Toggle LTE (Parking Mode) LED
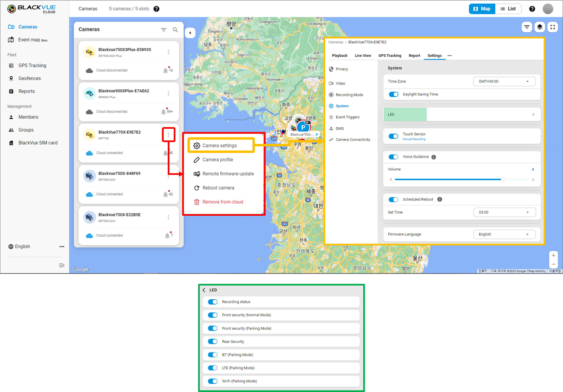This screenshot has height=392, width=563. click(213, 368)
